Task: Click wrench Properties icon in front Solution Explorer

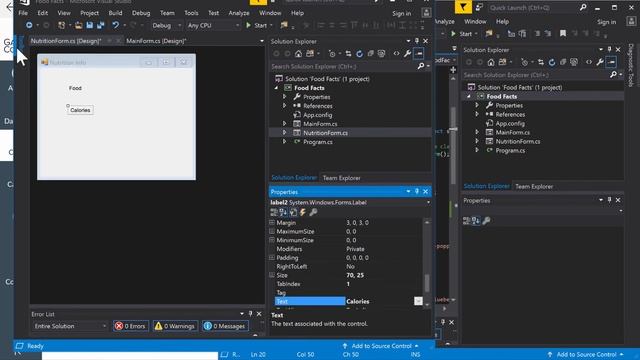Action: click(407, 53)
